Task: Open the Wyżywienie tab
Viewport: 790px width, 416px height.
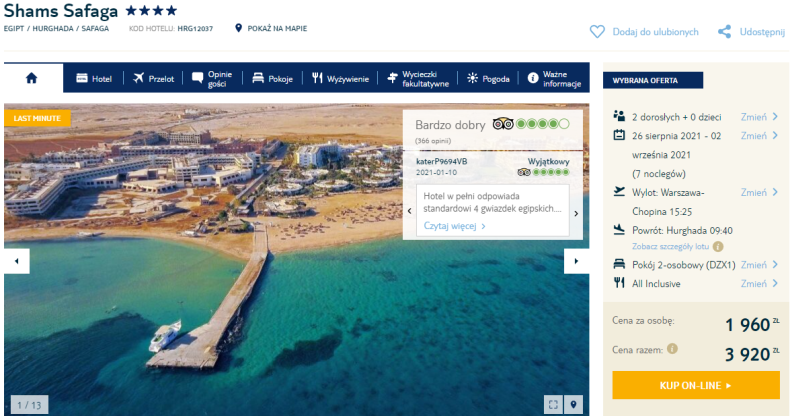Action: click(x=340, y=79)
